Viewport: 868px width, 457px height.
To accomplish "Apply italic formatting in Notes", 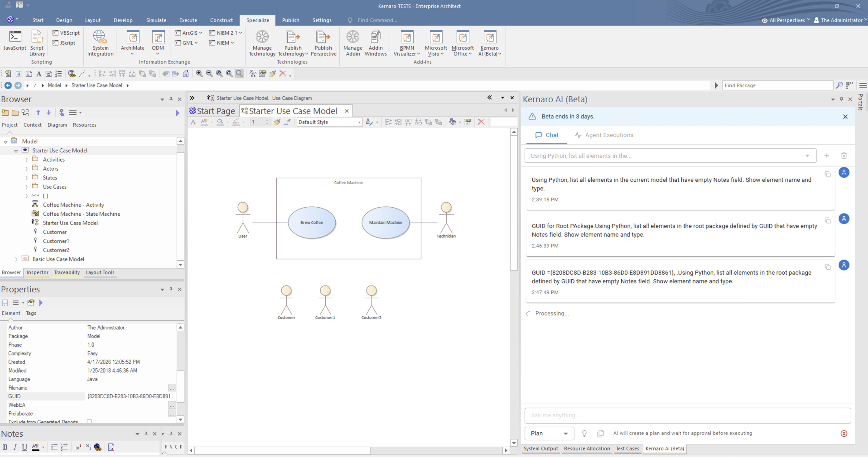I will [x=15, y=447].
